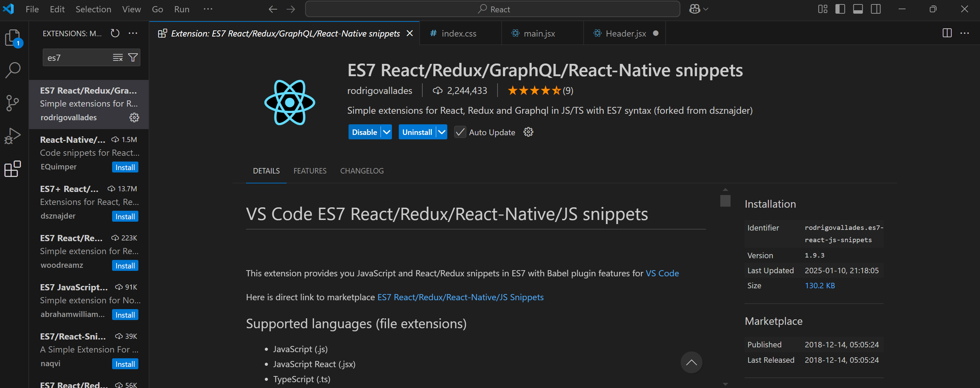Click the Extensions view icon
This screenshot has height=388, width=980.
click(13, 168)
